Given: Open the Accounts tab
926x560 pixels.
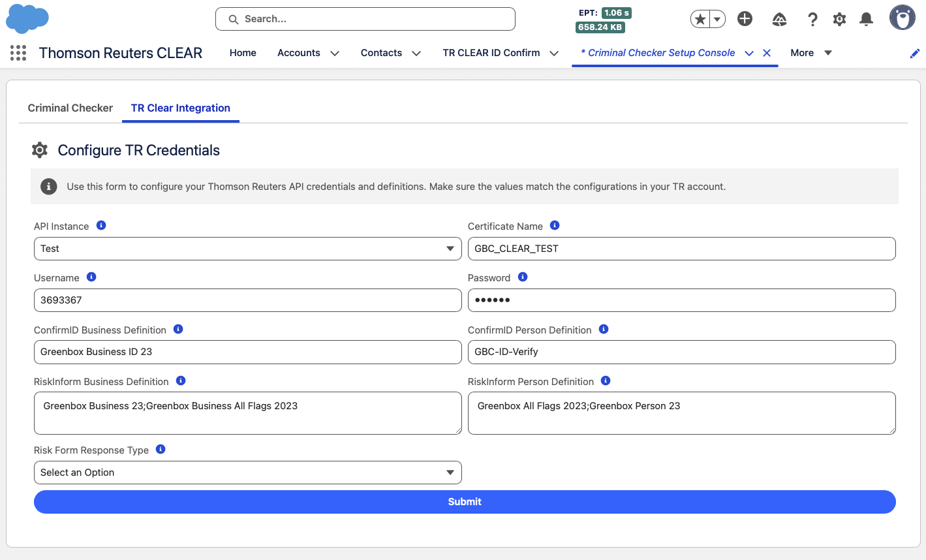Looking at the screenshot, I should 299,53.
